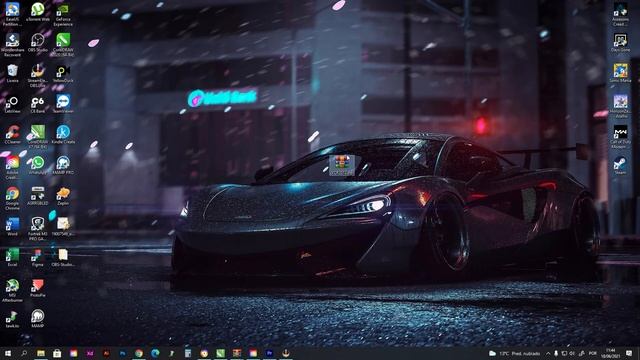Select the MSI Afterburner desktop icon
The width and height of the screenshot is (640, 360).
(x=12, y=290)
